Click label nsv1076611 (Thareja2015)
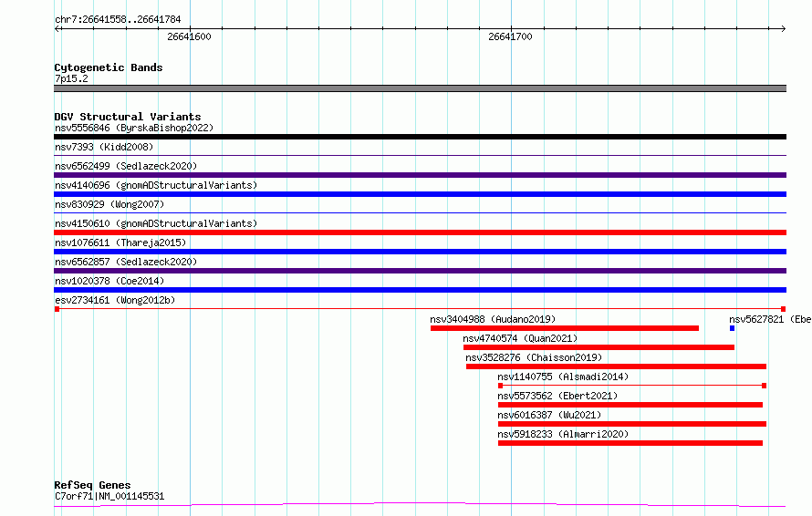The height and width of the screenshot is (516, 812). (x=120, y=243)
